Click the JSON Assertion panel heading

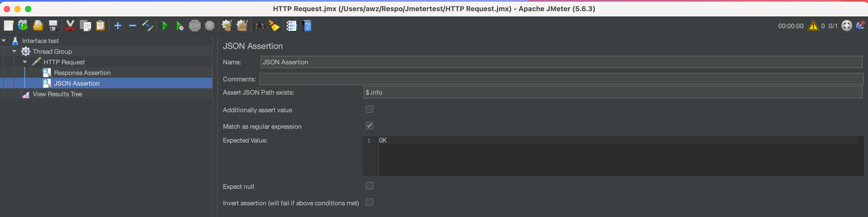(253, 46)
